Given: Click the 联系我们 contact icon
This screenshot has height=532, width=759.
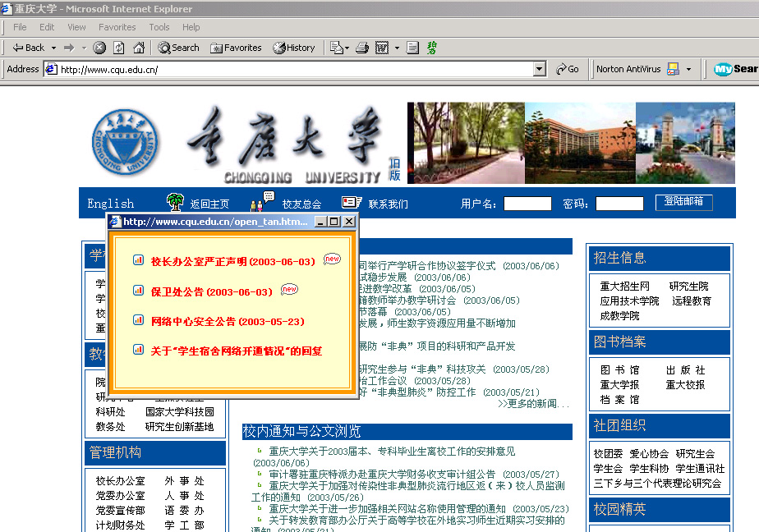Looking at the screenshot, I should click(352, 203).
